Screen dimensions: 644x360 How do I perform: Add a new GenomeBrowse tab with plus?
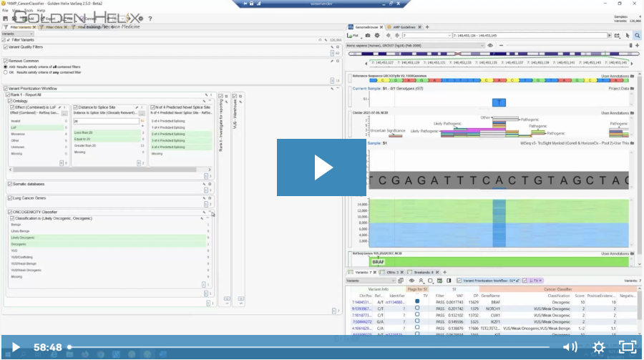427,27
